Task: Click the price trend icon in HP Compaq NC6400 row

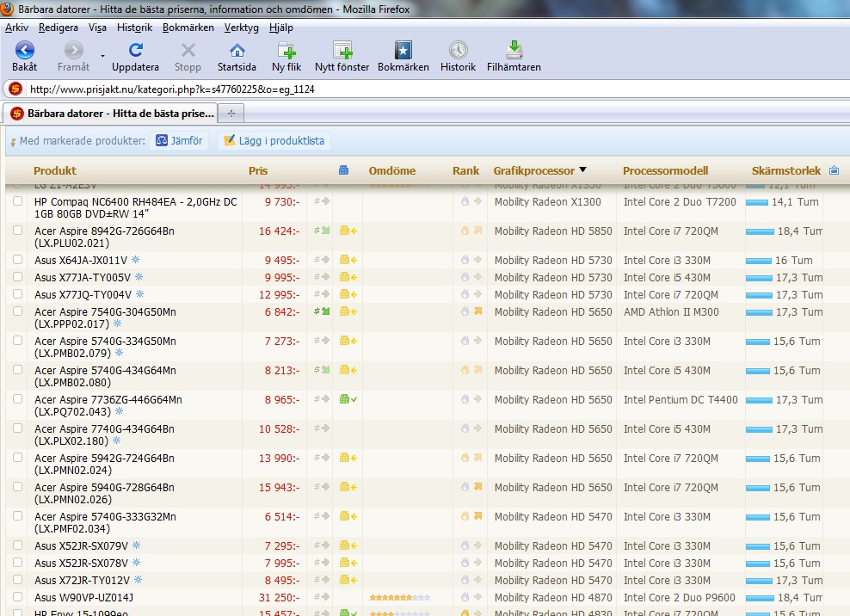Action: pyautogui.click(x=322, y=201)
